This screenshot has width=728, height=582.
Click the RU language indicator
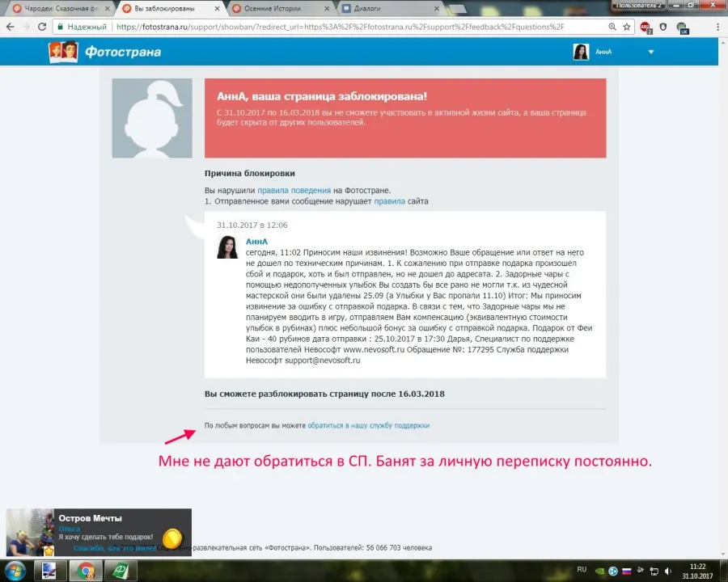582,569
